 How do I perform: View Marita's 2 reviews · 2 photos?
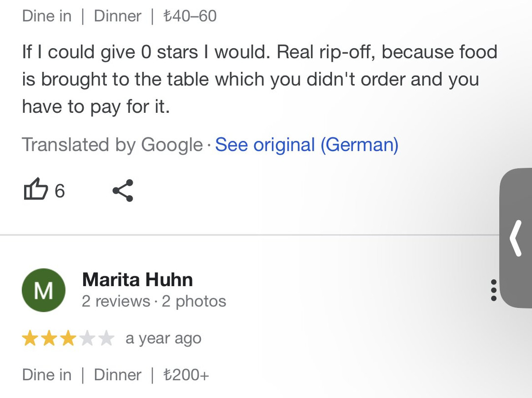click(x=154, y=301)
